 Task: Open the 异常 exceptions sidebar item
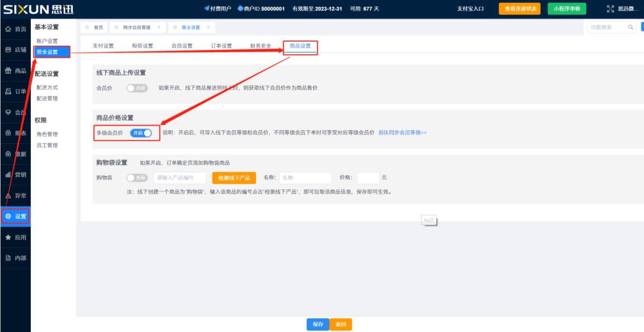(15, 196)
